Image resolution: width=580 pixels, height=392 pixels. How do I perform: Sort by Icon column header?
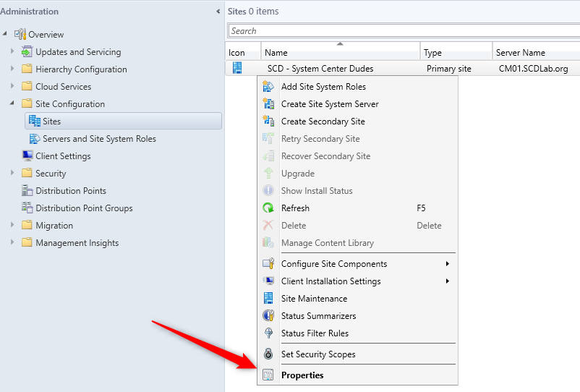tap(243, 52)
